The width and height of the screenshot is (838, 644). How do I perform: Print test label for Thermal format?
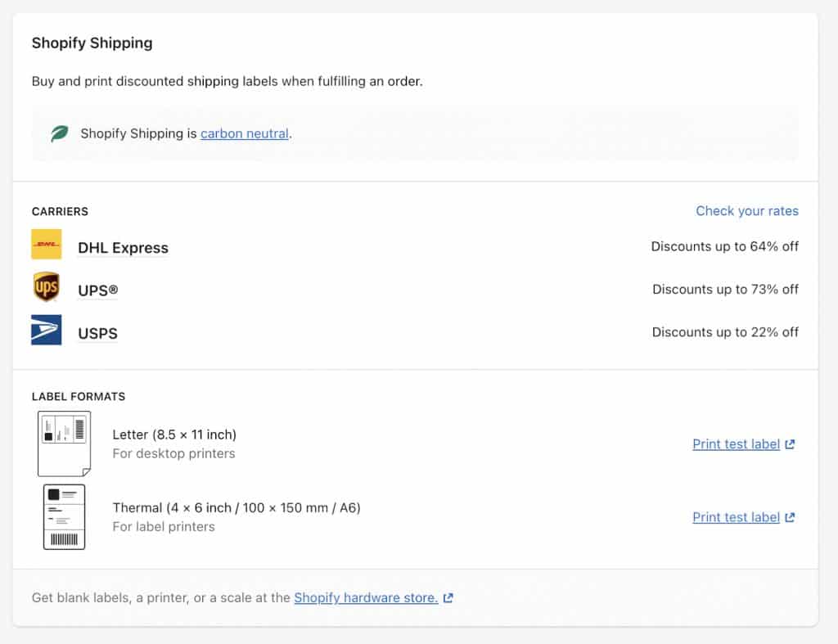(736, 516)
